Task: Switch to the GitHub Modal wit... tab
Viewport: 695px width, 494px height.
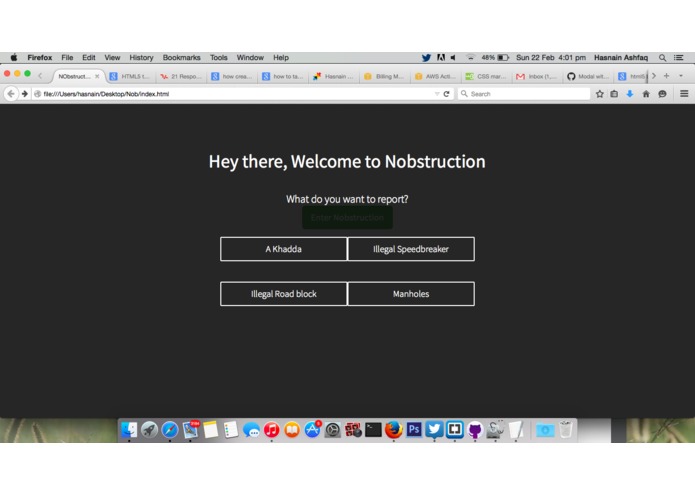Action: [x=588, y=76]
